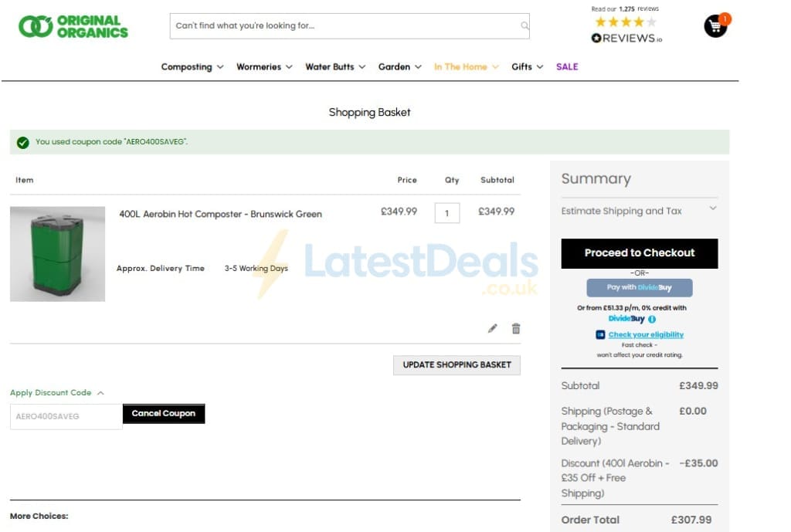Expand the Garden dropdown chevron

(418, 67)
